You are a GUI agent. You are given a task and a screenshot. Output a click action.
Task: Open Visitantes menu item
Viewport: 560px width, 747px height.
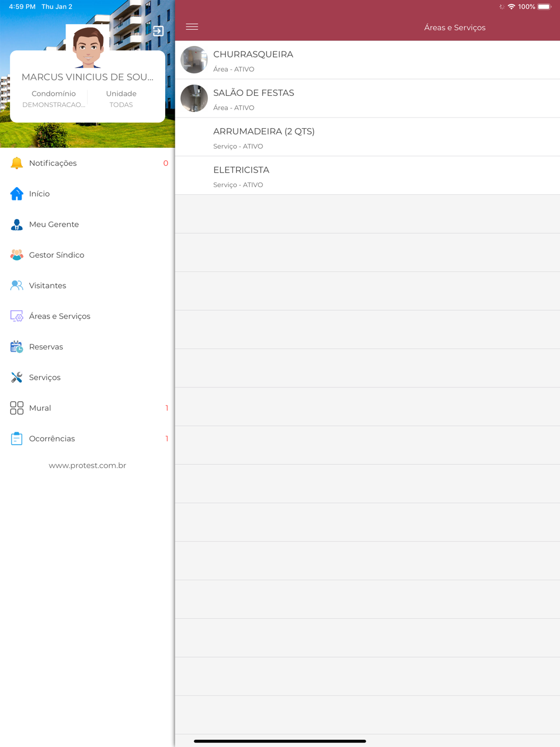87,286
